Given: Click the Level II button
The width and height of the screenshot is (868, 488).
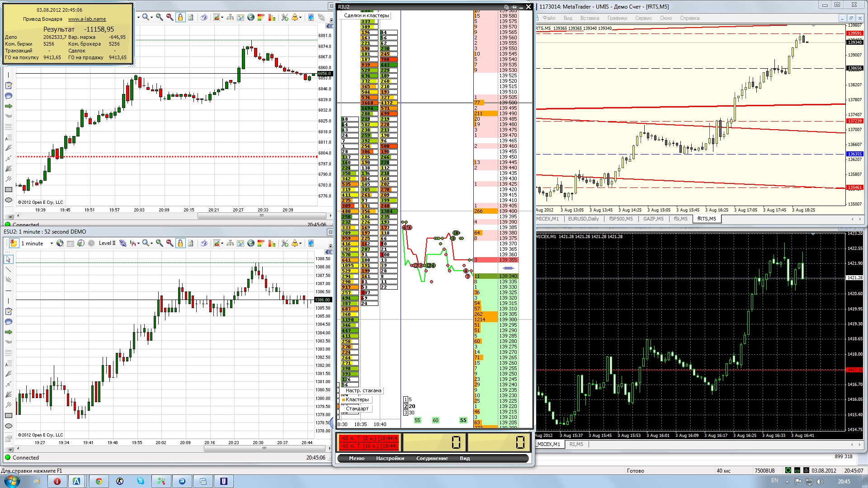Looking at the screenshot, I should click(107, 243).
